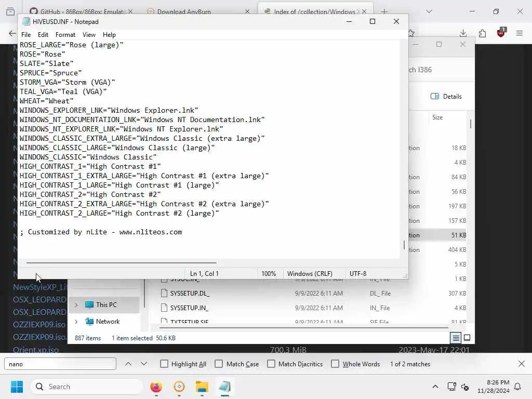
Task: Open the Notepad File menu
Action: coord(26,35)
